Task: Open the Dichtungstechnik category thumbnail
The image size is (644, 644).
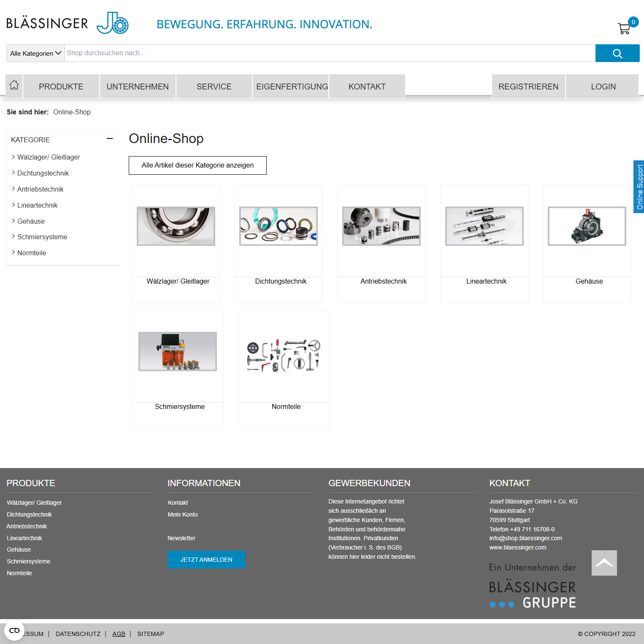Action: [x=279, y=226]
